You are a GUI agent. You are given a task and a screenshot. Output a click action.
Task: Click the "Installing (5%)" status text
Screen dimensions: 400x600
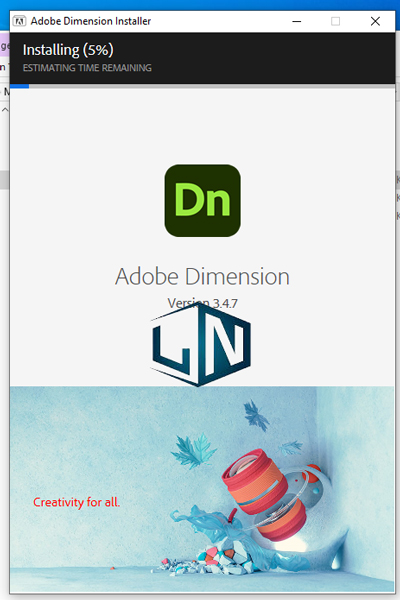pos(68,50)
